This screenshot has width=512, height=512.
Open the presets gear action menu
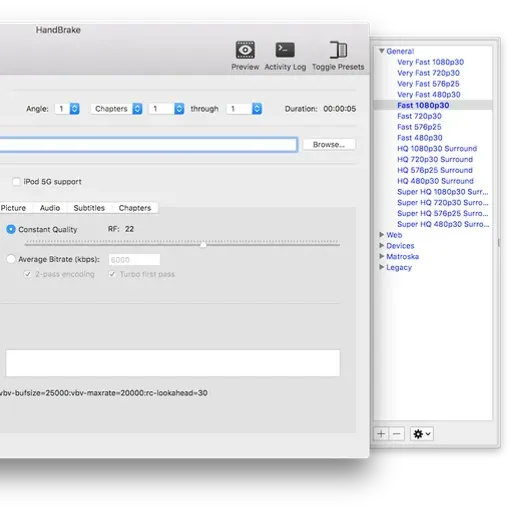coord(422,434)
